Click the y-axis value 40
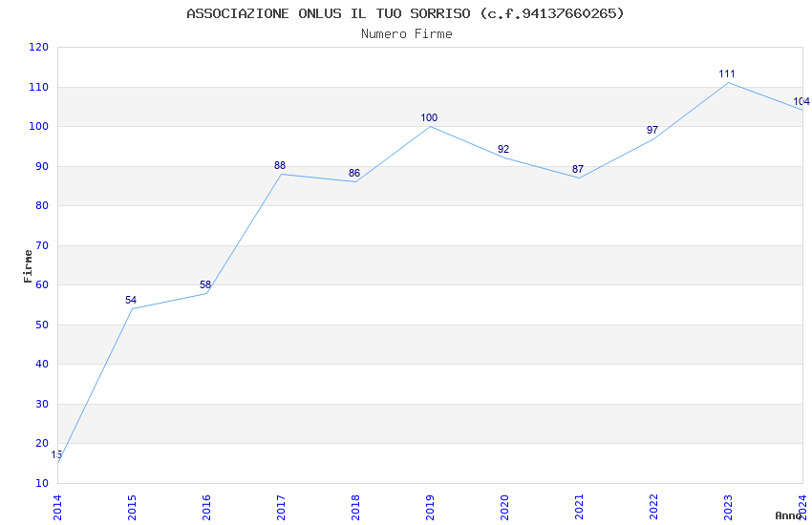812x525 pixels. (42, 364)
